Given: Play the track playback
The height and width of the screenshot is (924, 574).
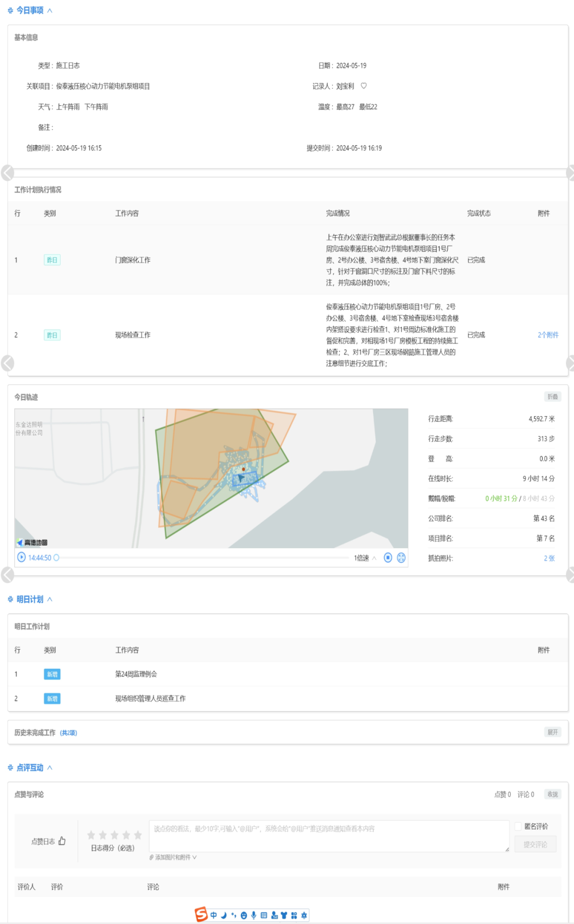Looking at the screenshot, I should pyautogui.click(x=21, y=557).
